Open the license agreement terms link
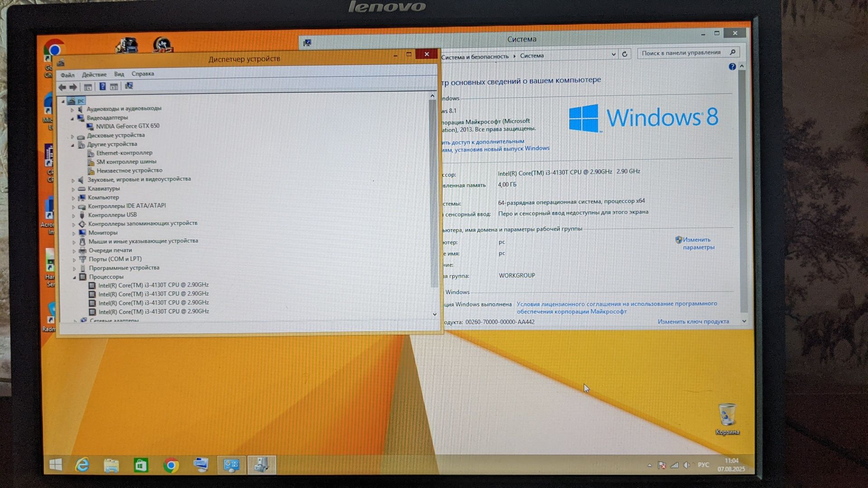This screenshot has width=868, height=488. [x=617, y=307]
